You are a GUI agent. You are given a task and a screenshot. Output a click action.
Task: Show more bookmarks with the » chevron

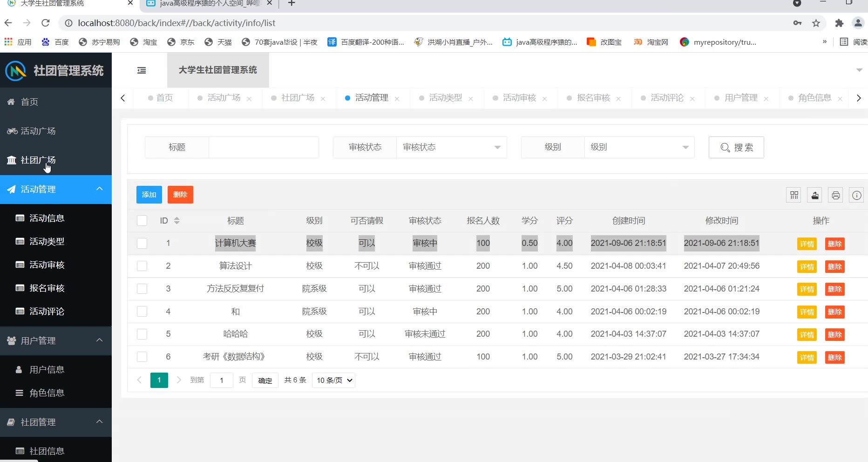pos(824,42)
